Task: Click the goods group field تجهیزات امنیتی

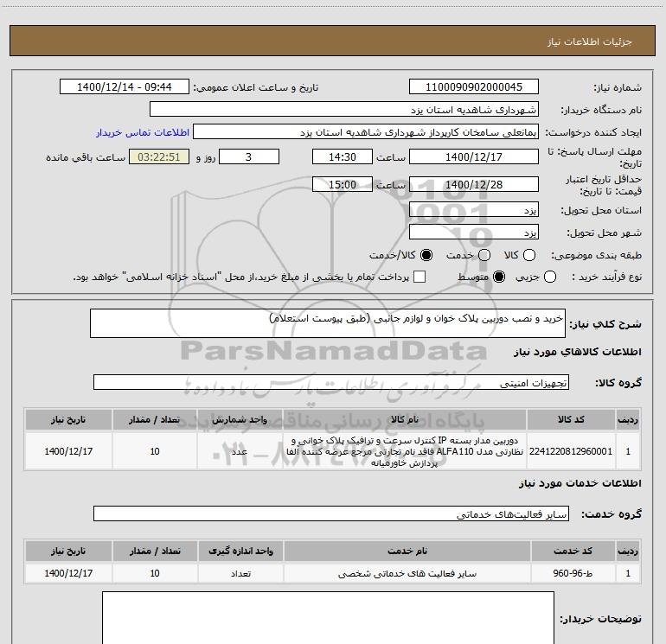Action: 331,382
